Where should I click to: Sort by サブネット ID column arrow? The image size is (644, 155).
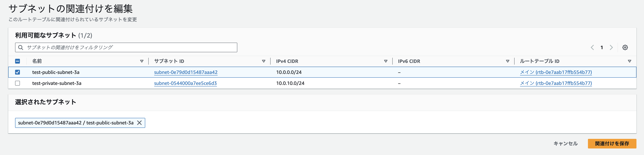pos(264,61)
